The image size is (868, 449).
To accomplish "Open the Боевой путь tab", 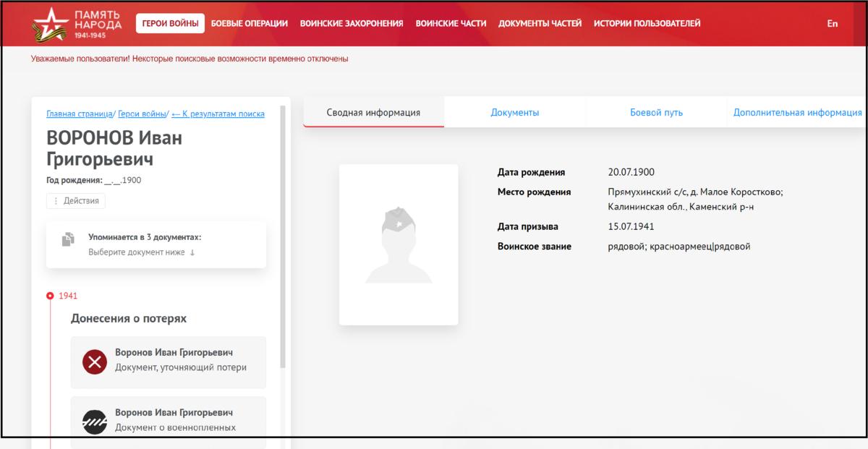I will [x=658, y=112].
